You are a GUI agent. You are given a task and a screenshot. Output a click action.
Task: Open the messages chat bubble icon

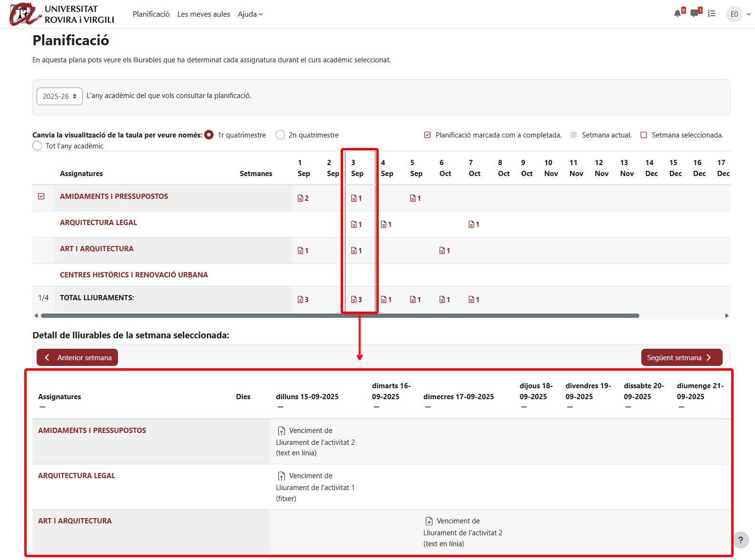pos(695,14)
